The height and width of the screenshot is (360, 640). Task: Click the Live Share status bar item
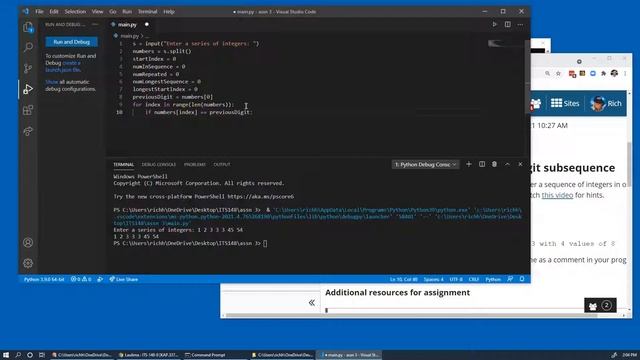[124, 279]
